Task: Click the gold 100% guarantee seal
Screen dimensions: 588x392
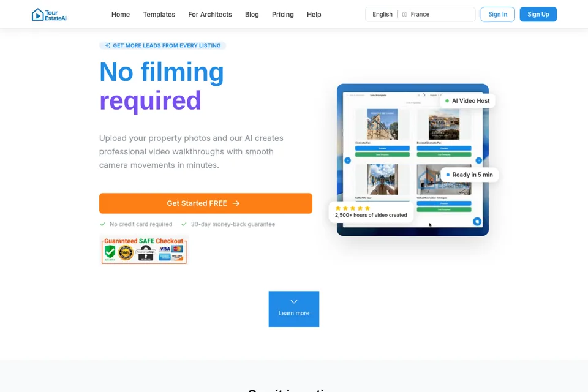Action: coord(126,252)
